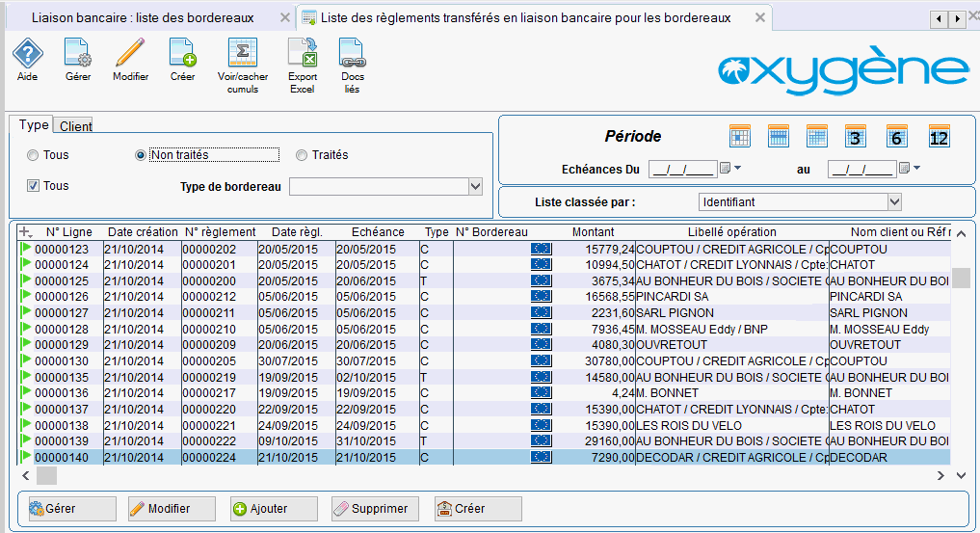Open the Type de bordereau dropdown

click(x=474, y=186)
